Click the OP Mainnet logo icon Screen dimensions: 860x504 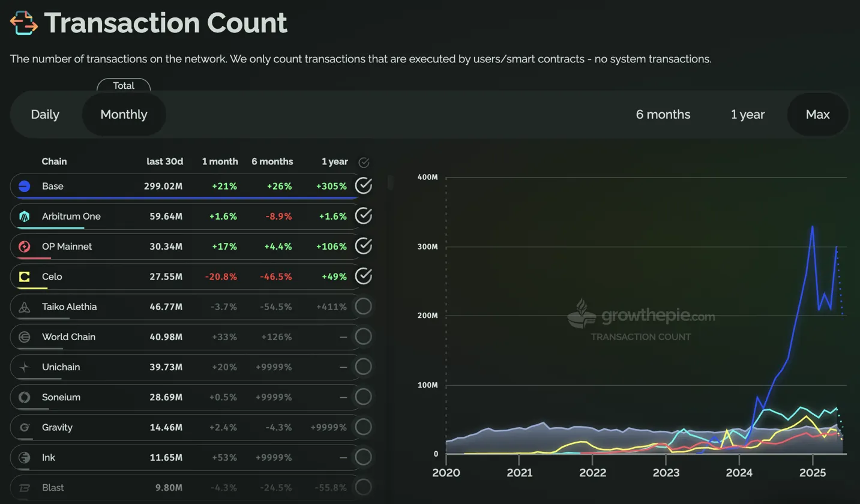tap(25, 247)
